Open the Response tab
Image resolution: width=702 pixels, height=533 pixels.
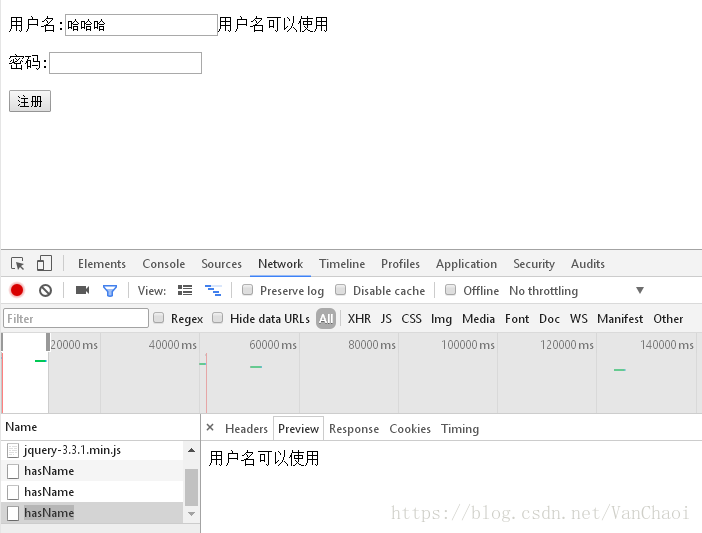[354, 429]
